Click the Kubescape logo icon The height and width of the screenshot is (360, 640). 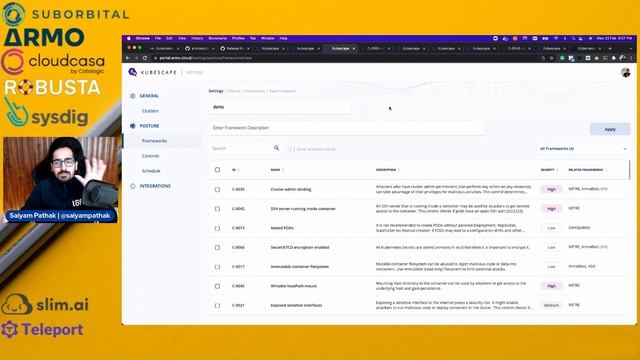pos(133,72)
